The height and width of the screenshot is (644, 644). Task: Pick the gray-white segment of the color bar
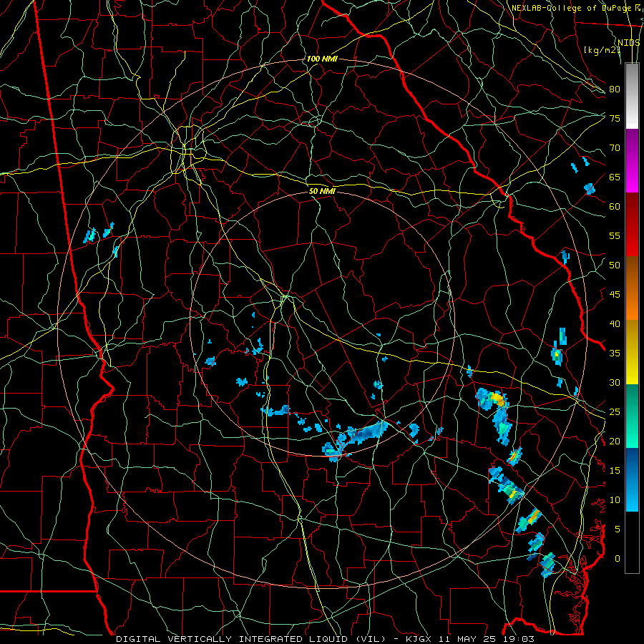[632, 96]
